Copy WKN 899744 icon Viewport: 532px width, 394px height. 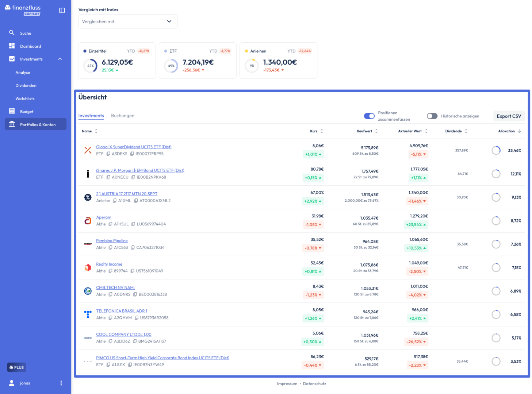(x=110, y=271)
